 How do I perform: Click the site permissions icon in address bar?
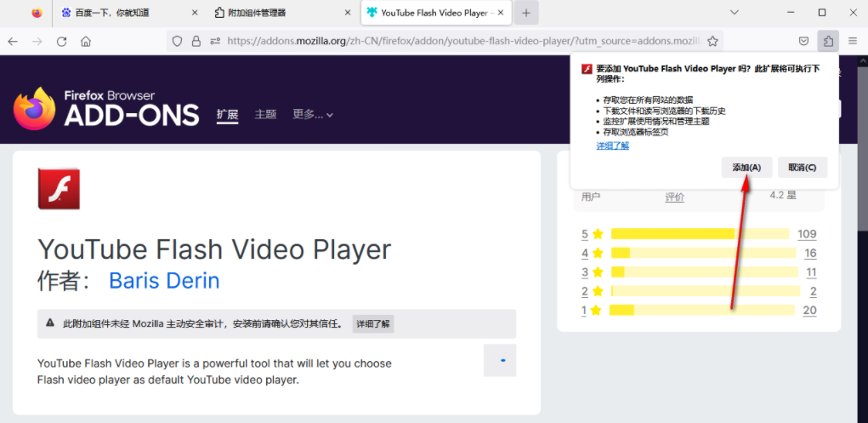tap(215, 41)
